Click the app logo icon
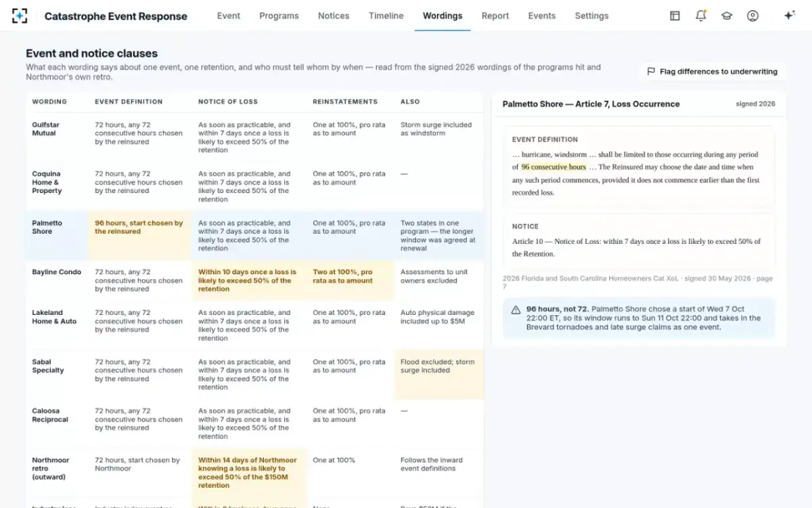Image resolution: width=812 pixels, height=508 pixels. tap(20, 16)
